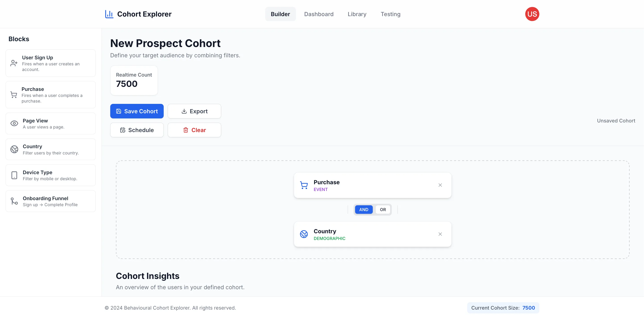
Task: Click the Country globe icon in sidebar
Action: [14, 149]
